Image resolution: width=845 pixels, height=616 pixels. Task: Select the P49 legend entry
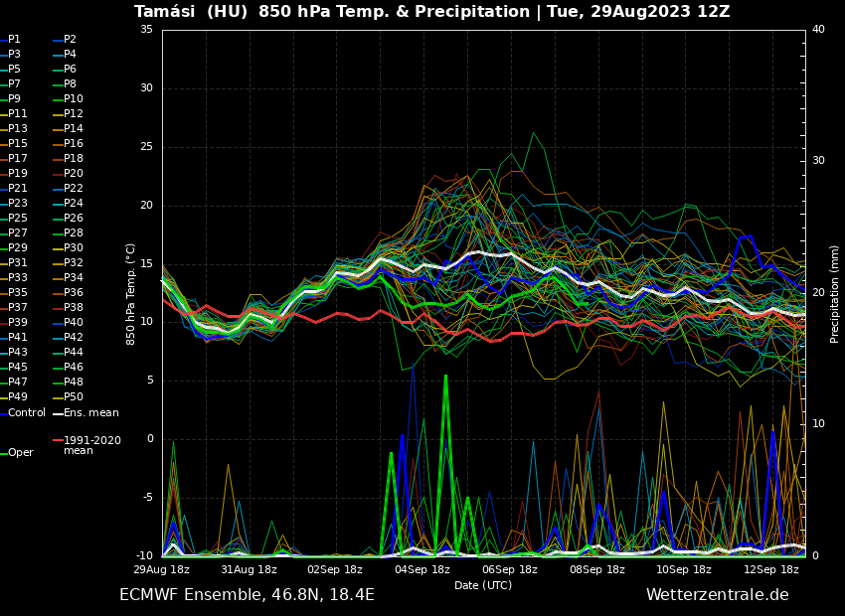pyautogui.click(x=18, y=397)
